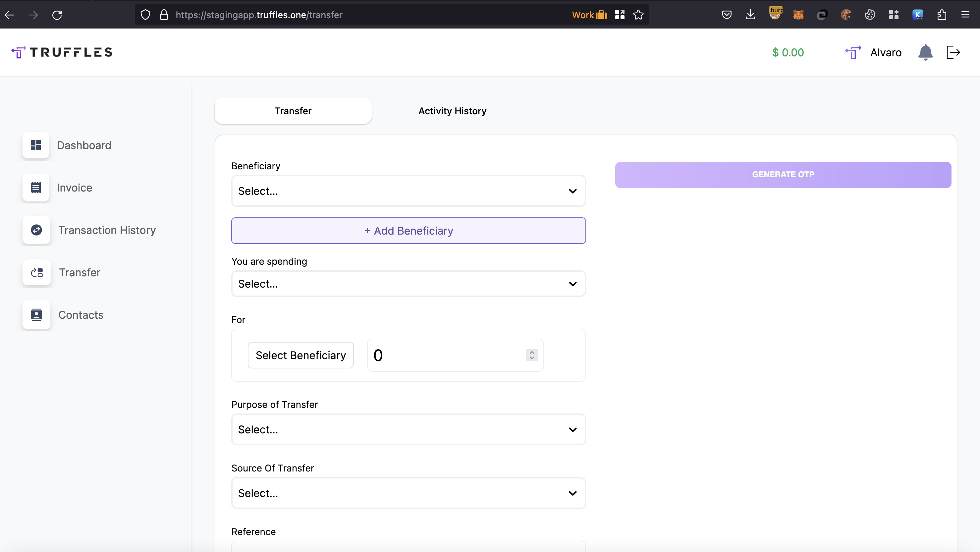980x552 pixels.
Task: Select the Transfer tab
Action: 293,111
